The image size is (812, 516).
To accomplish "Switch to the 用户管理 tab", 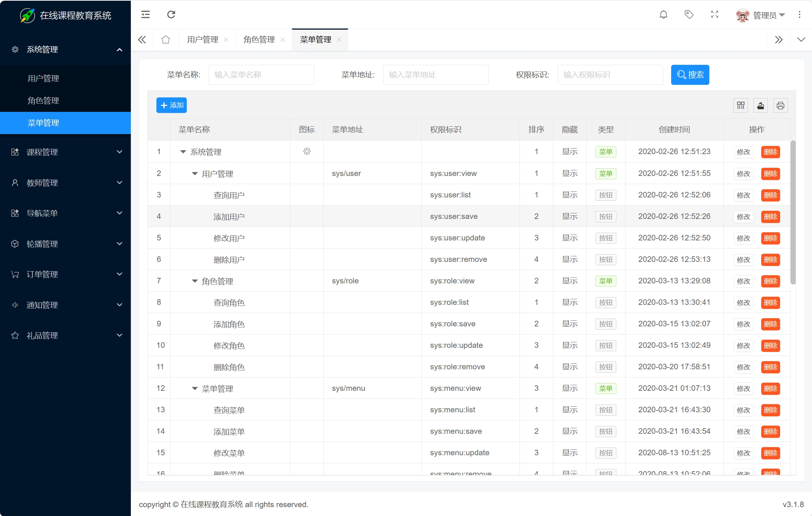I will pos(202,40).
